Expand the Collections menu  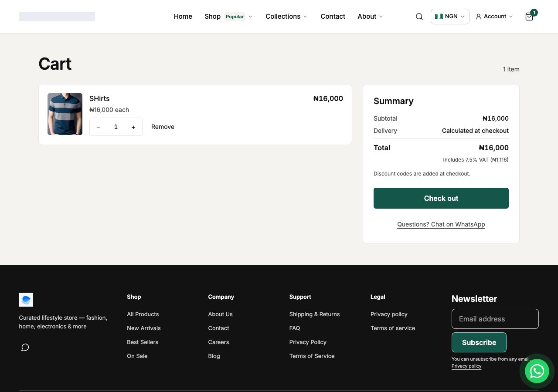[286, 17]
